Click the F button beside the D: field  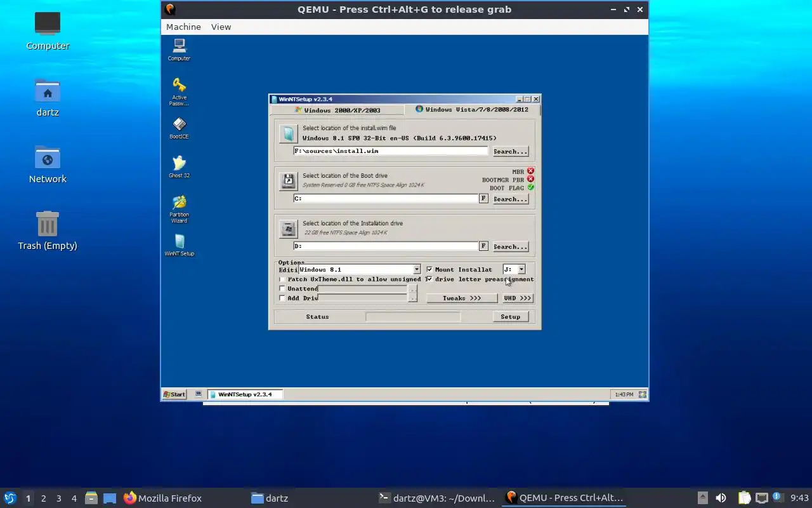click(x=483, y=246)
